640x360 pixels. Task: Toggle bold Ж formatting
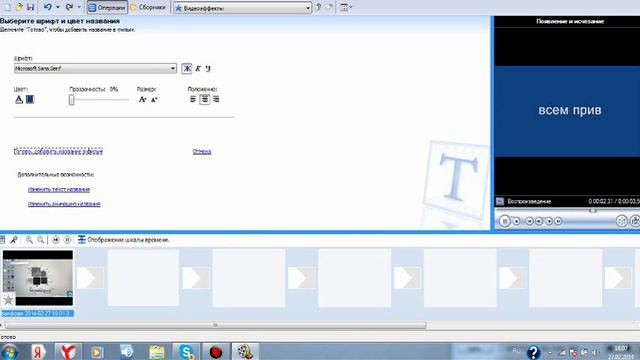point(187,69)
